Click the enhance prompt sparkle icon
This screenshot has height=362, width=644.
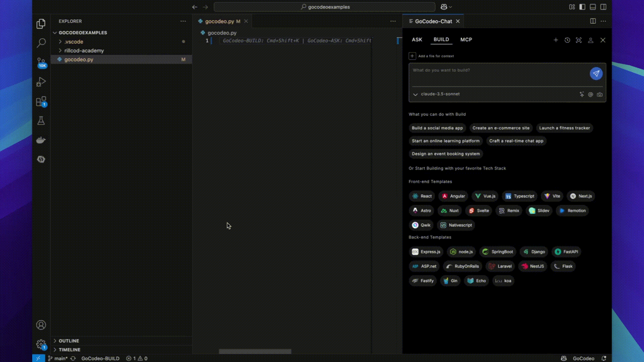coord(582,95)
